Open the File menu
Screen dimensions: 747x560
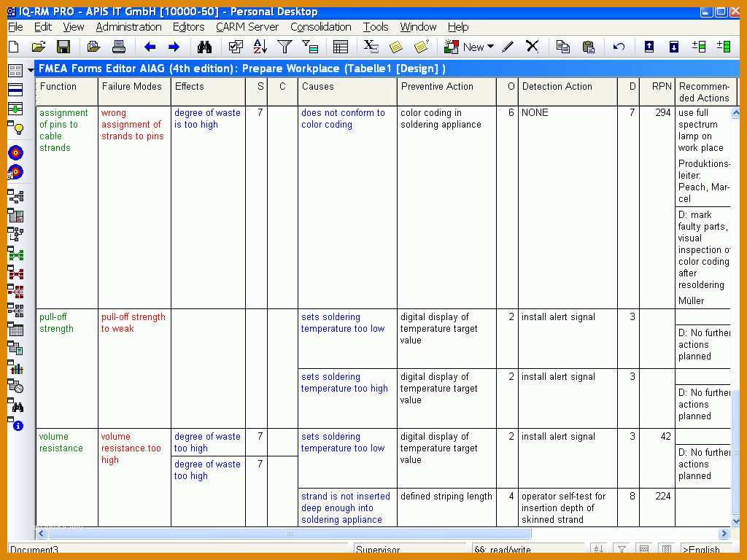pos(15,27)
